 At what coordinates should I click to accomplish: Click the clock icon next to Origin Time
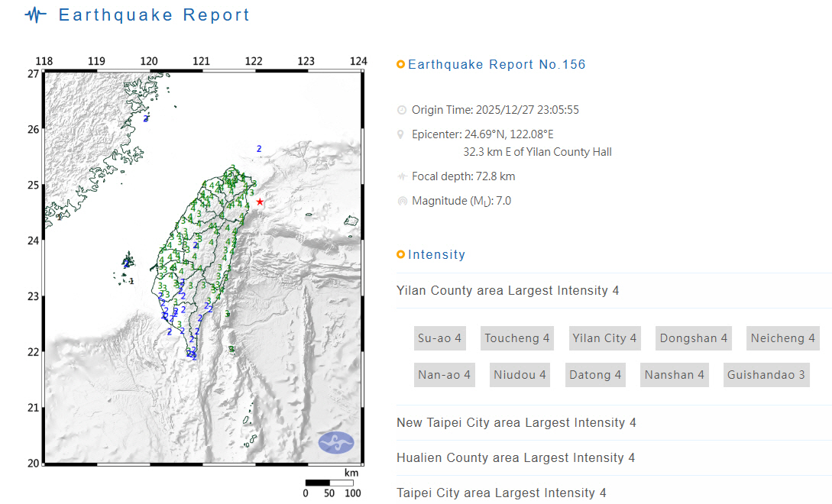pos(401,110)
